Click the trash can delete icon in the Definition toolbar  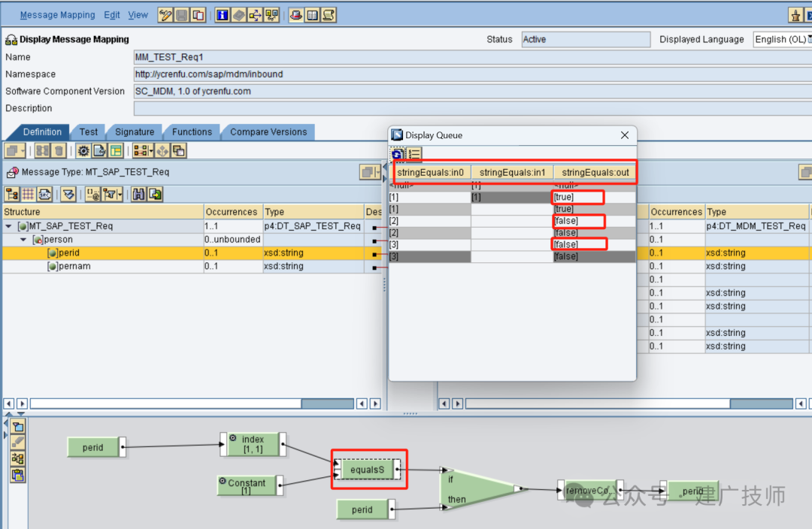pyautogui.click(x=59, y=150)
